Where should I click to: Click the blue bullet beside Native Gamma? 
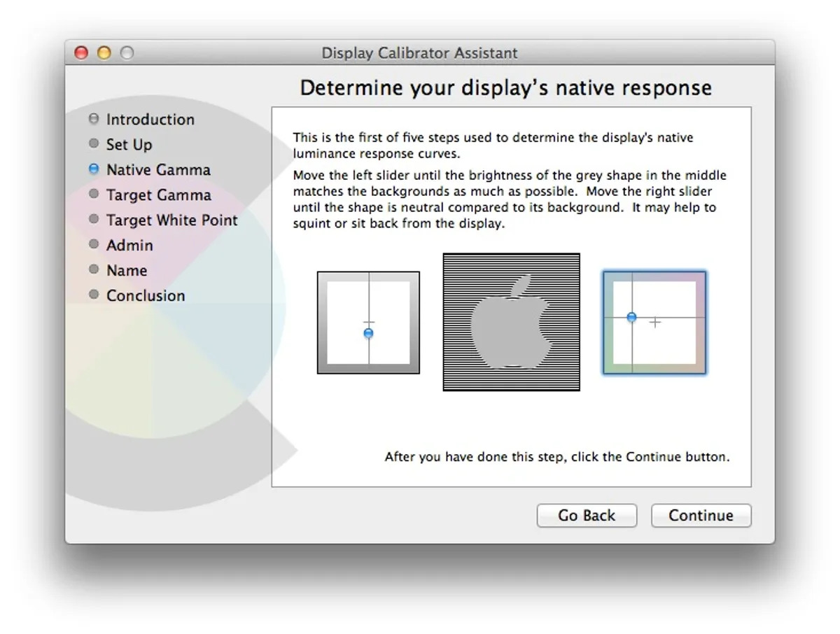94,169
